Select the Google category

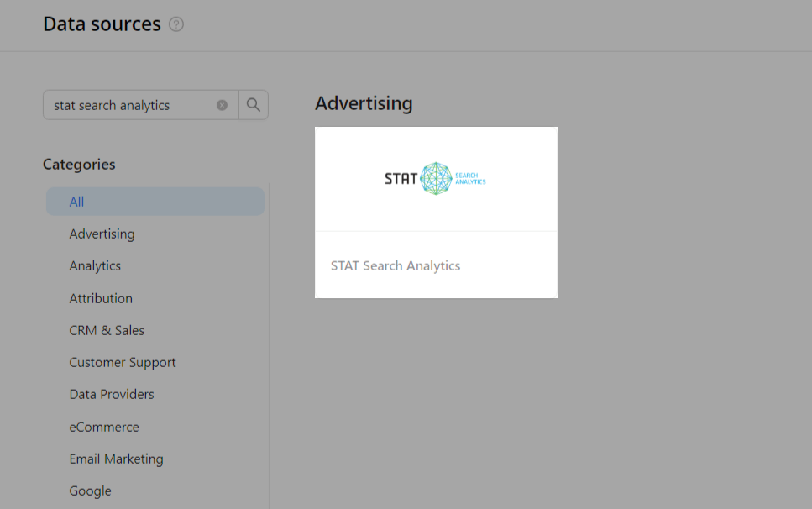click(90, 491)
